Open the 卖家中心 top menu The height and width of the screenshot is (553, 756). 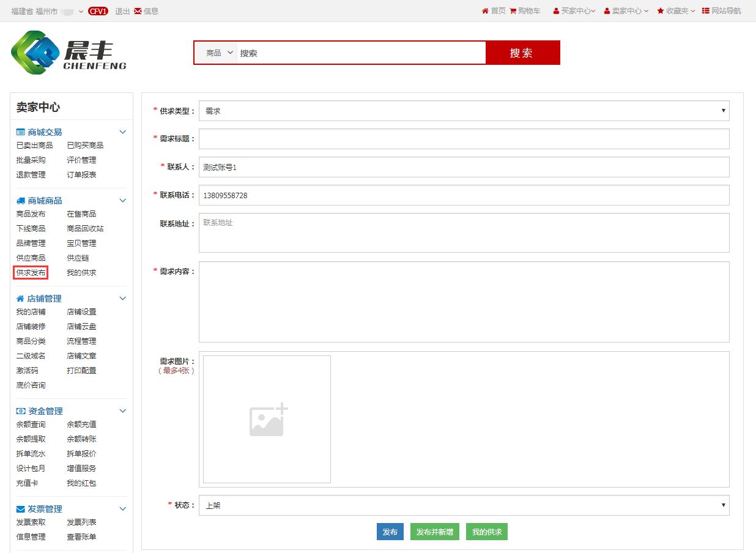pyautogui.click(x=626, y=11)
